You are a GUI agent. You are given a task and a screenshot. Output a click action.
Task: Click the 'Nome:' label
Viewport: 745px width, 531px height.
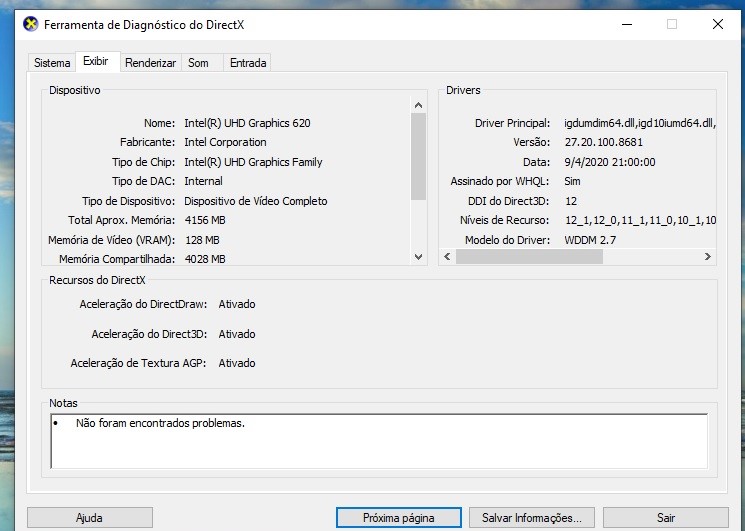pyautogui.click(x=159, y=123)
